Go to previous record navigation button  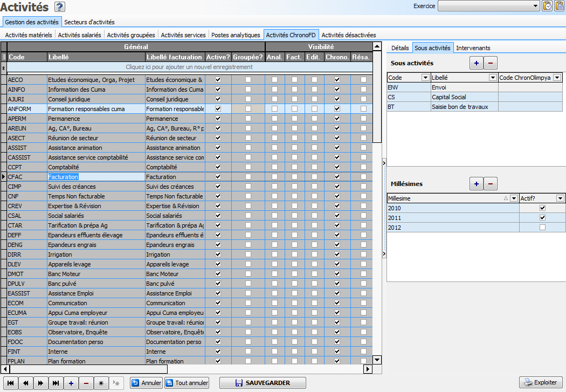click(x=26, y=383)
